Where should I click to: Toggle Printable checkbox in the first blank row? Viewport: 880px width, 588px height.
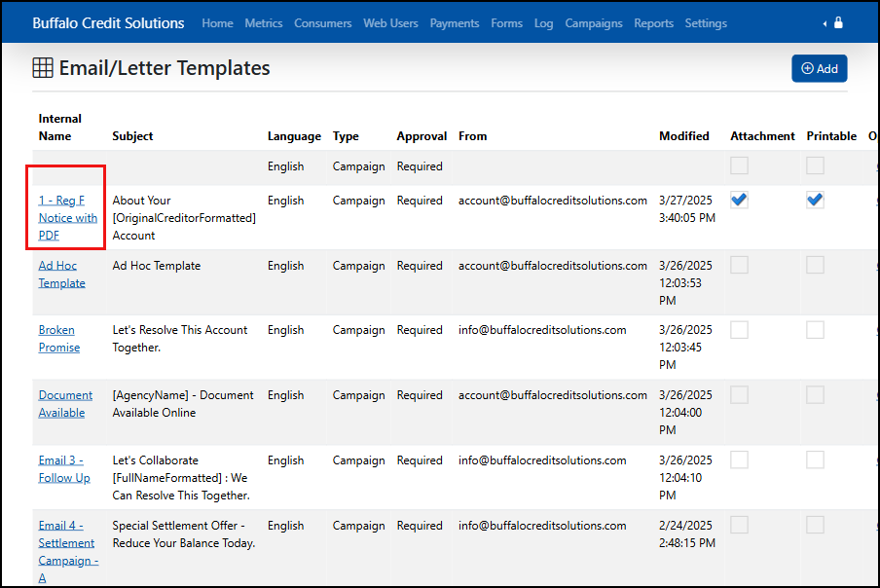[815, 165]
